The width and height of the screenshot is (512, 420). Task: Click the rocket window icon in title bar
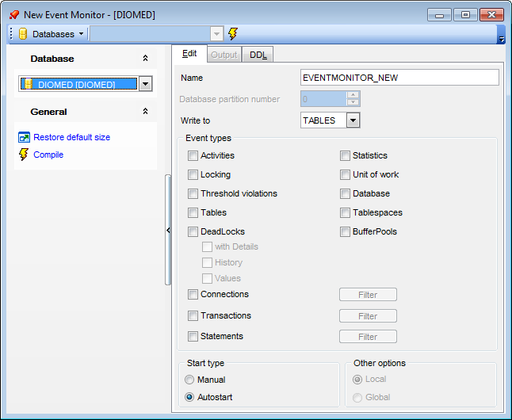point(14,15)
